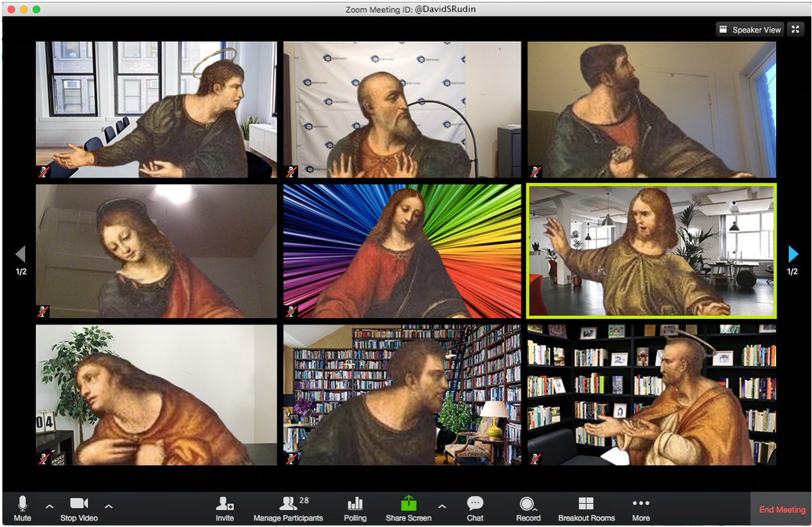Open the Chat panel

475,505
